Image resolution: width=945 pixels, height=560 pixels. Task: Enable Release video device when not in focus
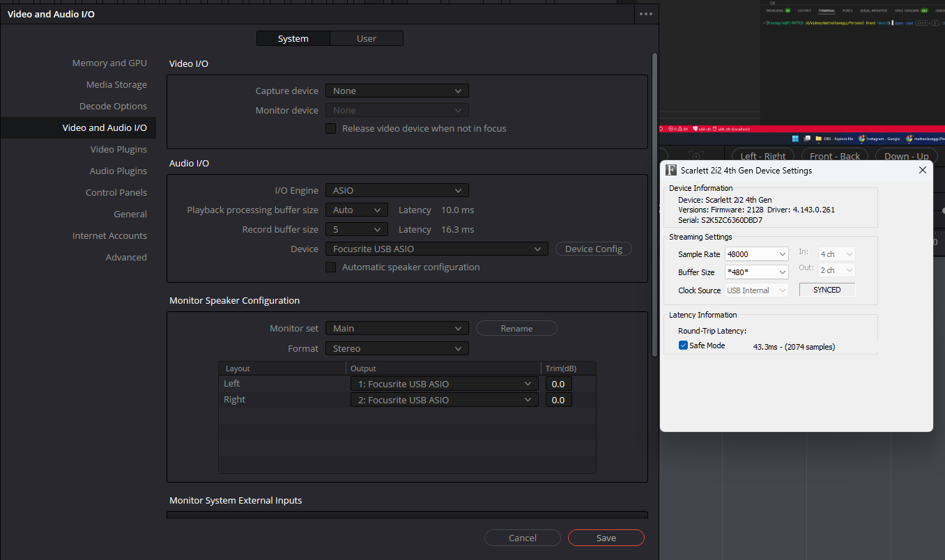click(331, 129)
